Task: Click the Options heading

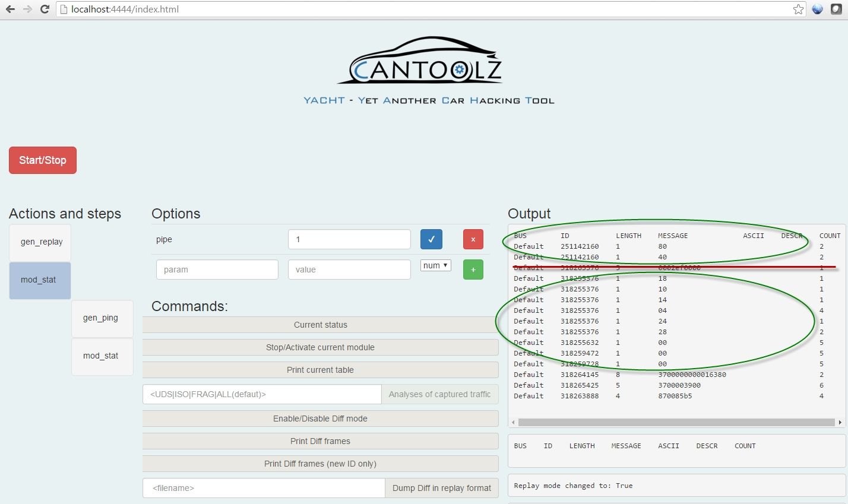Action: tap(176, 214)
